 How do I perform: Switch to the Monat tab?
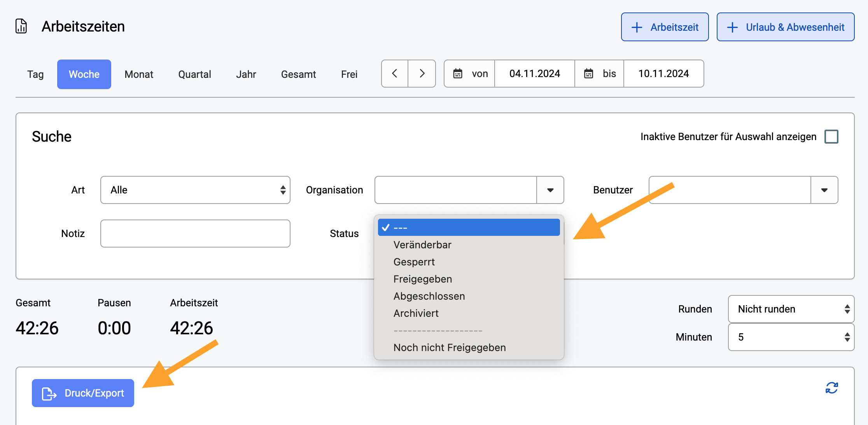[139, 74]
